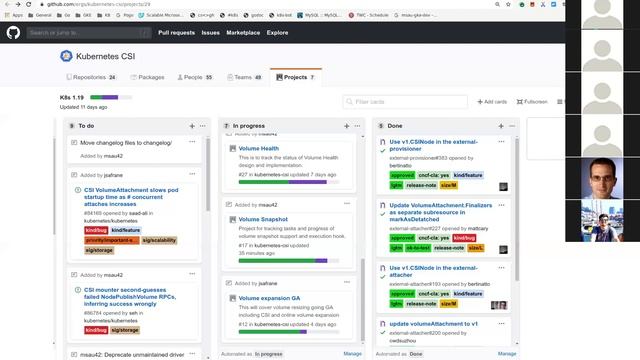This screenshot has height=360, width=640.
Task: Open menu for Move changelog files card
Action: click(192, 142)
